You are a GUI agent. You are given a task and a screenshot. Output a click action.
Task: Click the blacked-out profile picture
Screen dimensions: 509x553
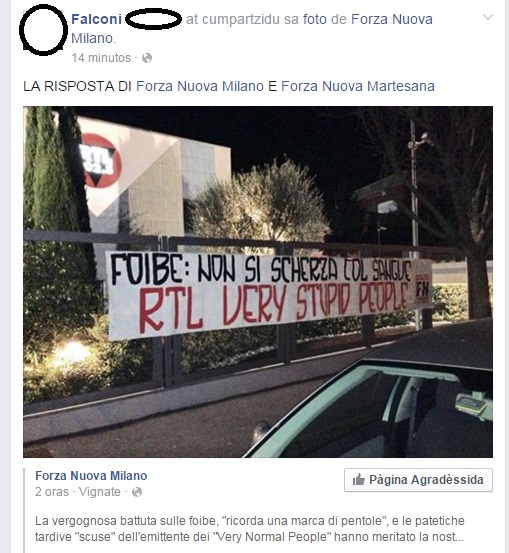(43, 30)
